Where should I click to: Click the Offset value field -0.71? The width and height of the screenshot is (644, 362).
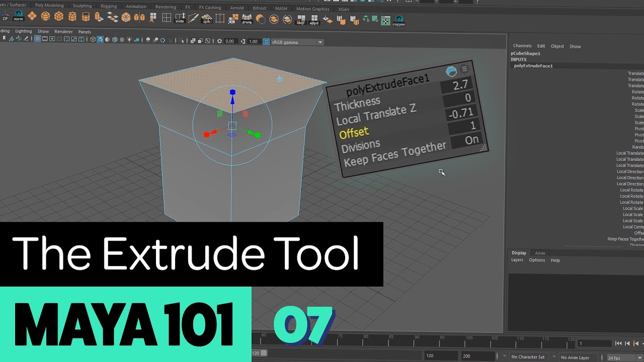click(x=460, y=114)
